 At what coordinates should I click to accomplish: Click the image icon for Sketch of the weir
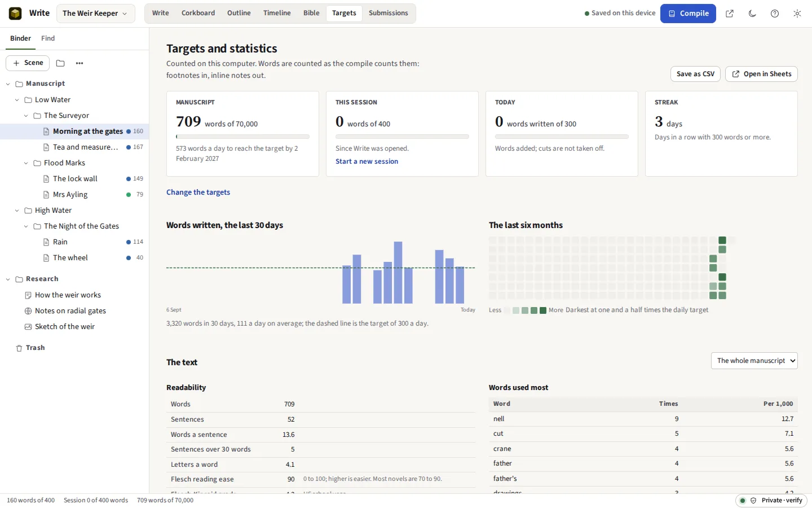click(x=28, y=327)
